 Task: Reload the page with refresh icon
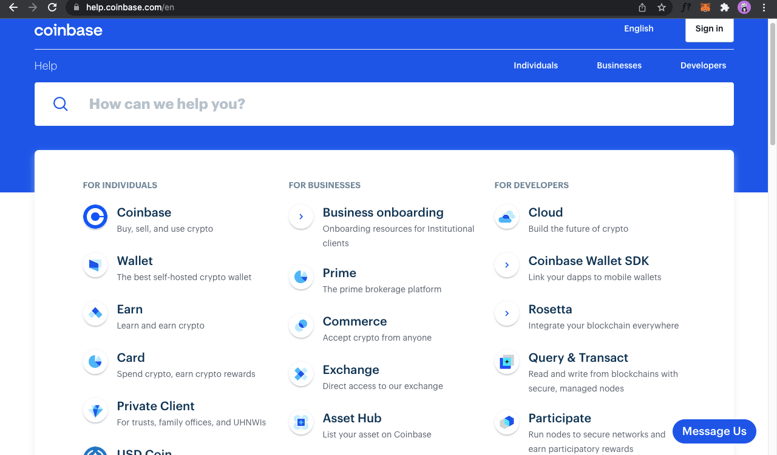(x=52, y=7)
